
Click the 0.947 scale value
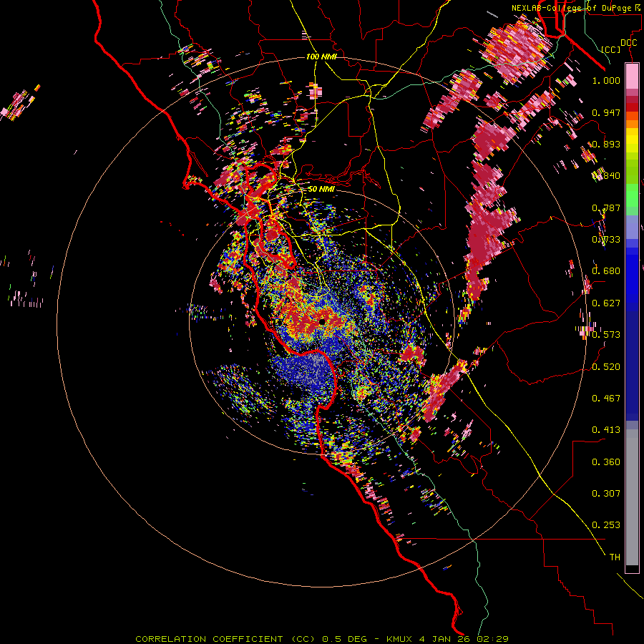pyautogui.click(x=606, y=112)
